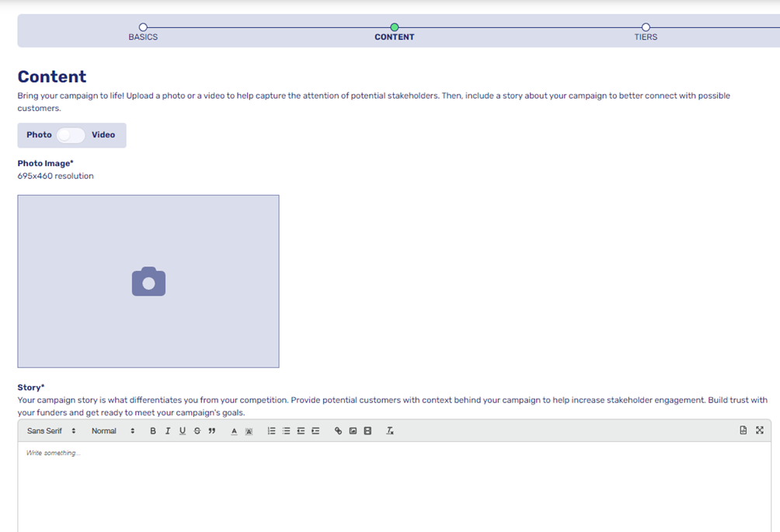Open the Normal text size dropdown
This screenshot has width=780, height=532.
tap(113, 431)
